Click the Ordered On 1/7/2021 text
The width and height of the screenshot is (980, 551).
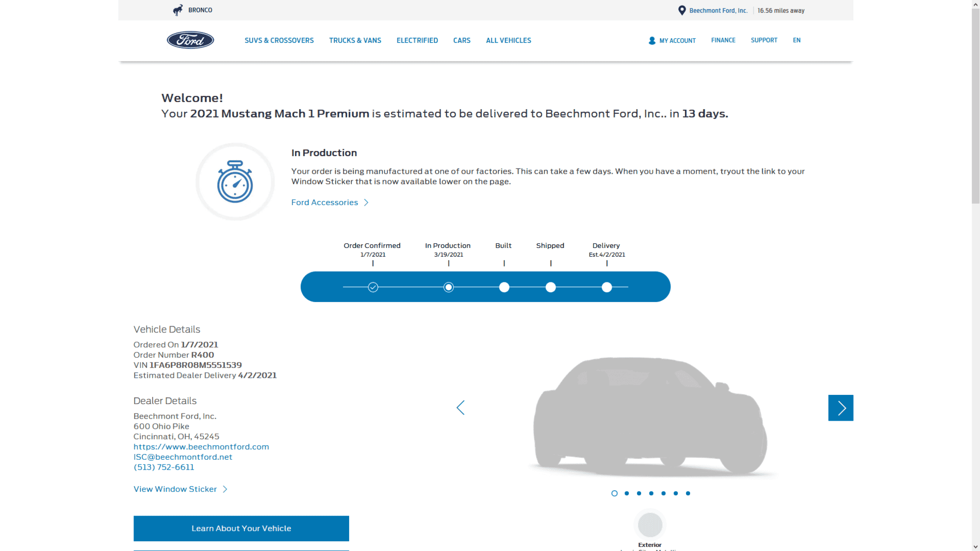(x=176, y=344)
